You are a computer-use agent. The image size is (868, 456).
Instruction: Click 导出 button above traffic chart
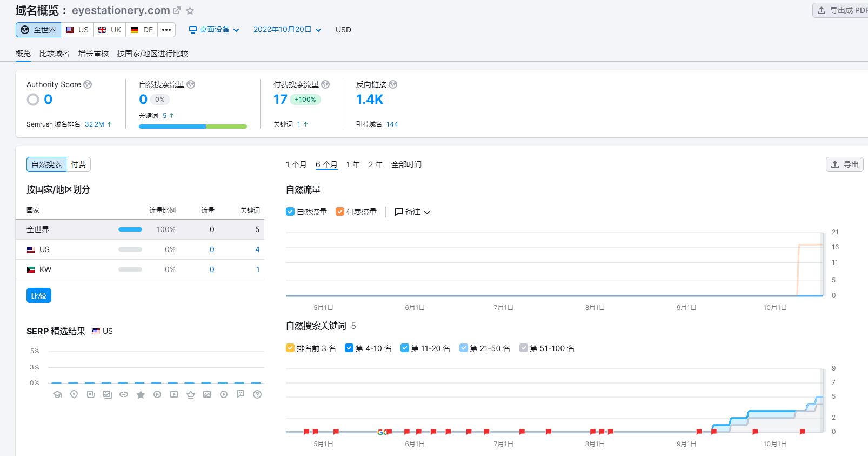click(x=845, y=164)
